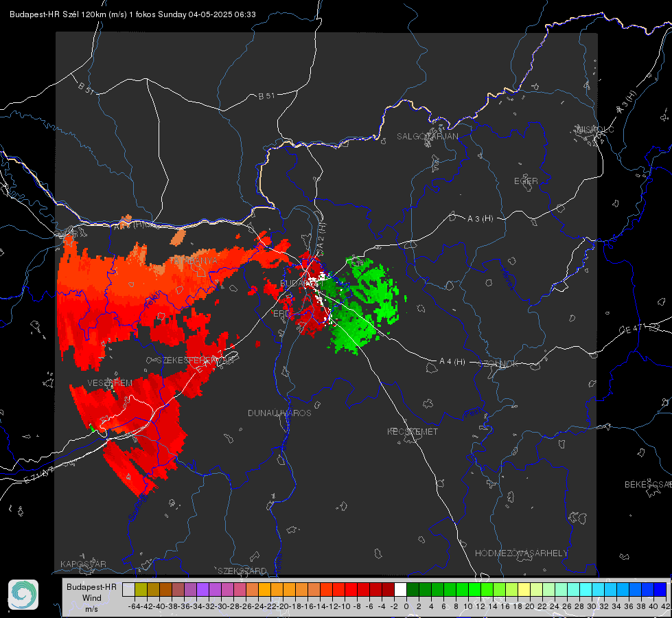The image size is (672, 618).
Task: Click the BUDAPEST city label
Action: pyautogui.click(x=301, y=283)
